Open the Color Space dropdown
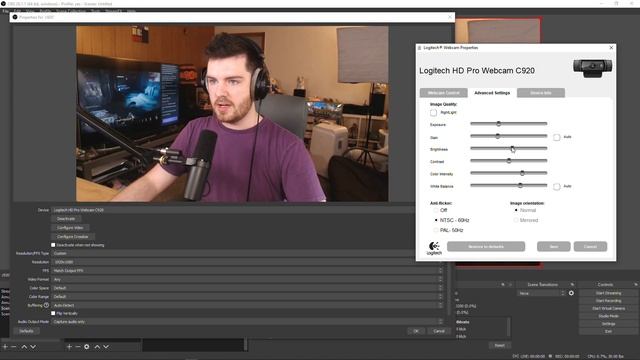Image resolution: width=640 pixels, height=360 pixels. pos(247,288)
